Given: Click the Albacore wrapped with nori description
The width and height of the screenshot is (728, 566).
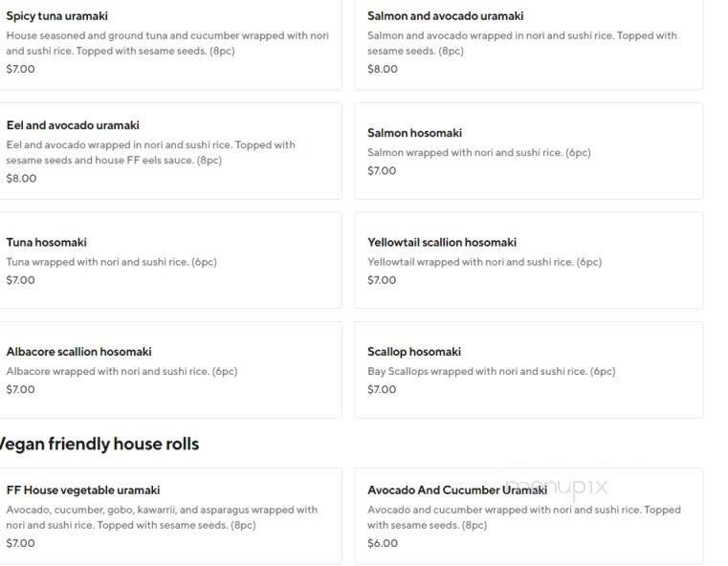Looking at the screenshot, I should tap(121, 371).
